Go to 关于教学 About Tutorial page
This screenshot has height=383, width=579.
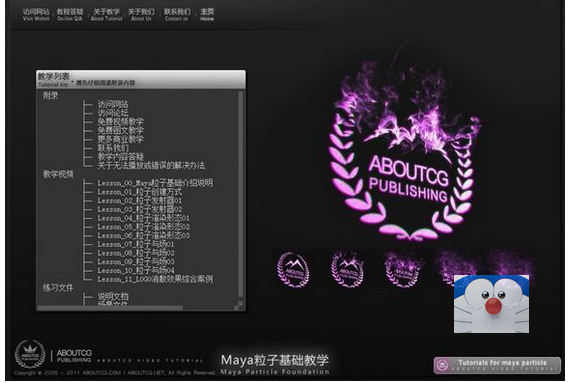pyautogui.click(x=106, y=14)
